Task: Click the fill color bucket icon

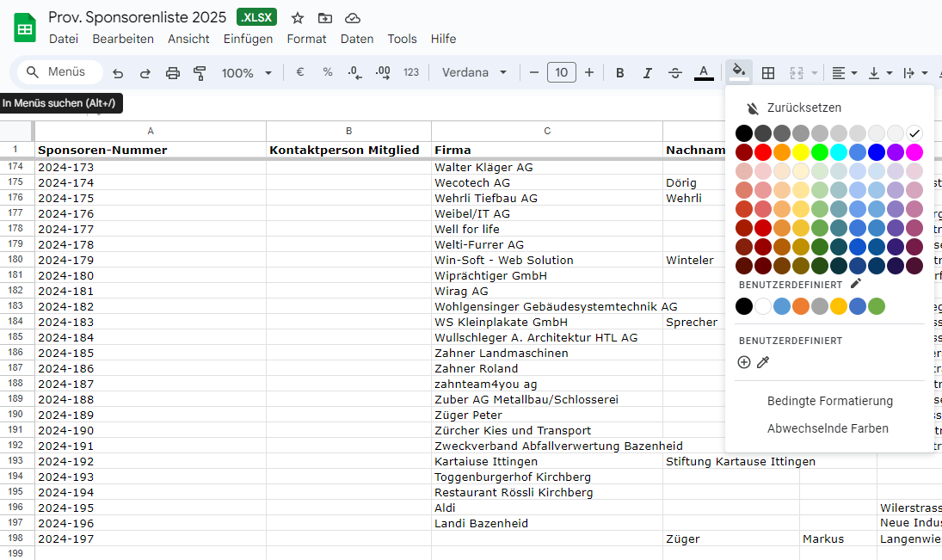Action: click(x=739, y=72)
